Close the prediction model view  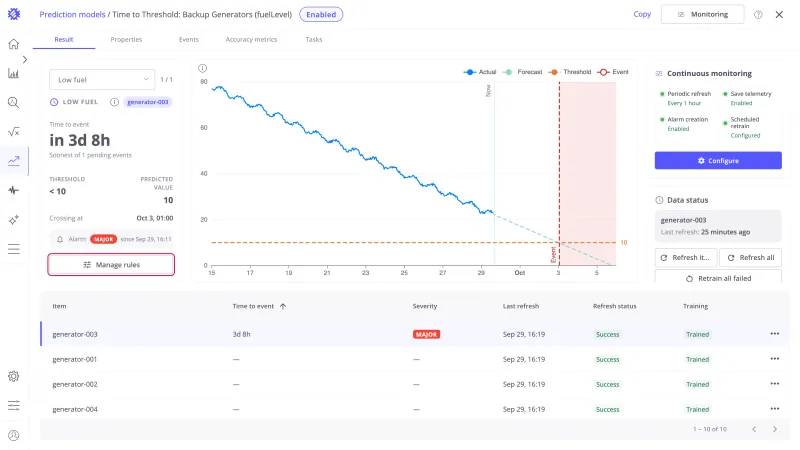779,15
